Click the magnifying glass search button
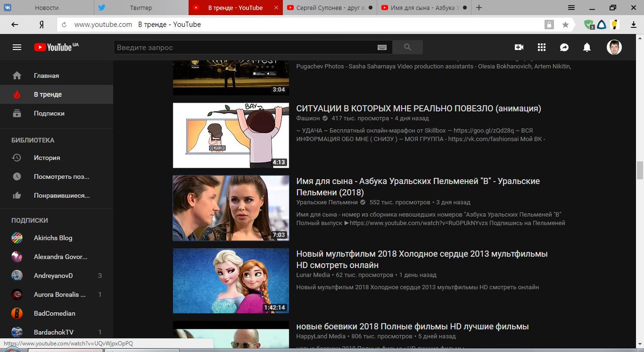The height and width of the screenshot is (352, 644). coord(407,47)
